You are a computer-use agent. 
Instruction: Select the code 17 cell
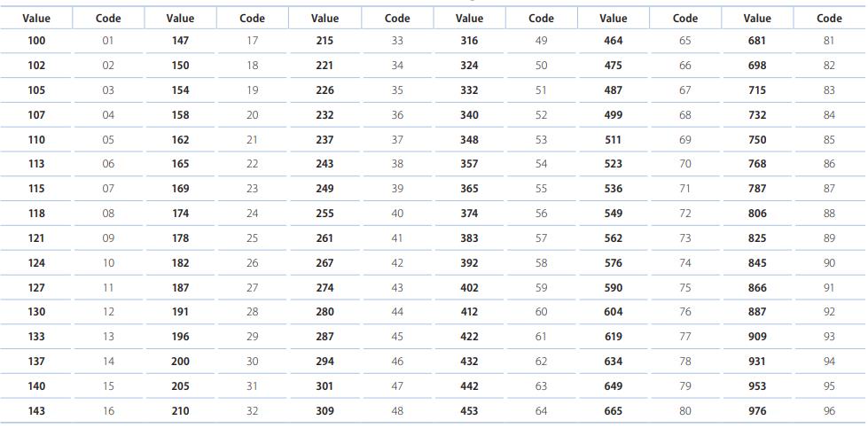[252, 41]
